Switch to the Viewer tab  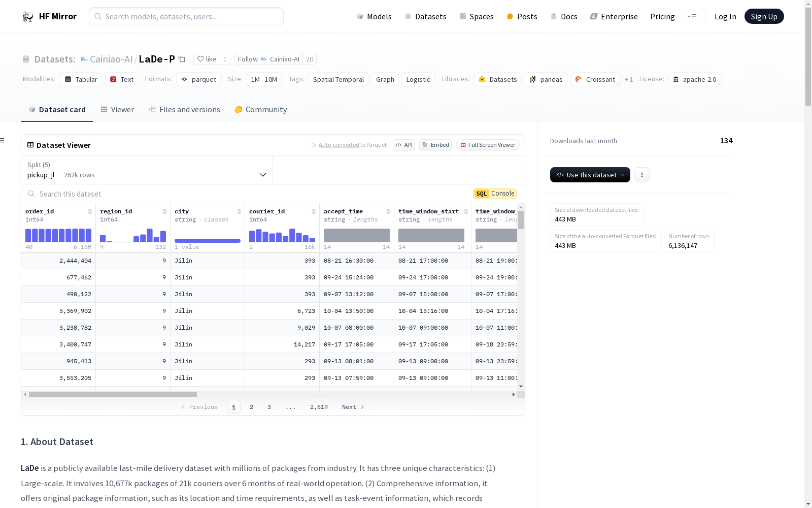pos(117,110)
